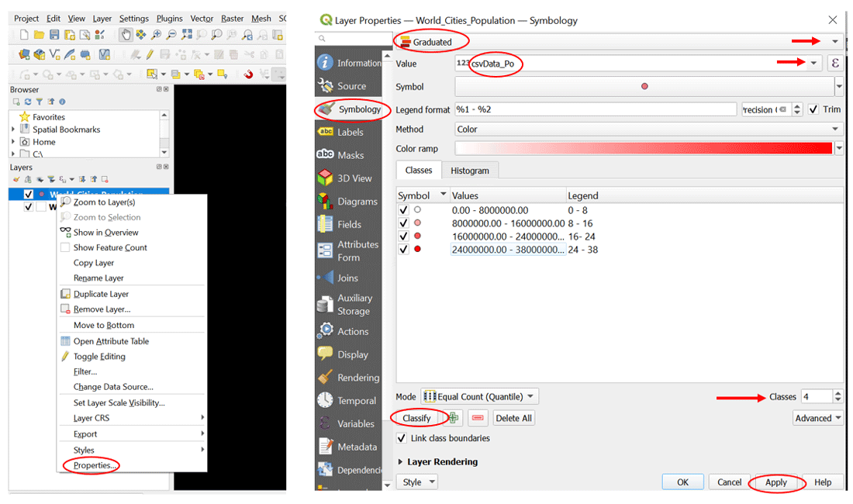Click the New Shapefile Layer icon
This screenshot has width=853, height=504.
coord(55,54)
